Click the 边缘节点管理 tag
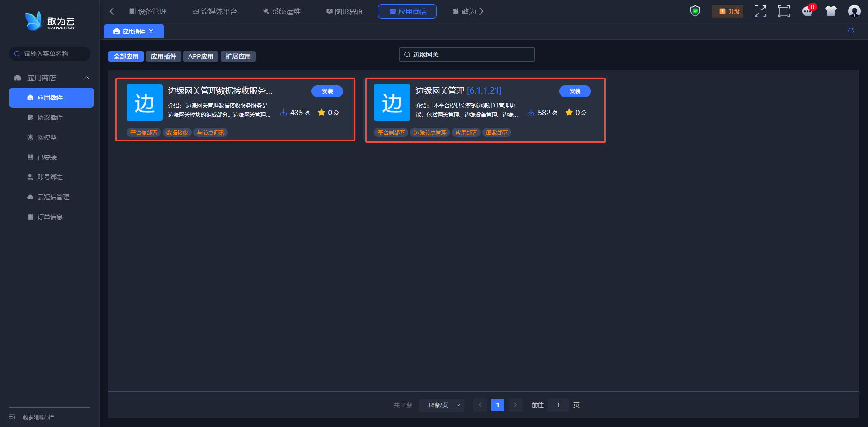 [x=430, y=133]
